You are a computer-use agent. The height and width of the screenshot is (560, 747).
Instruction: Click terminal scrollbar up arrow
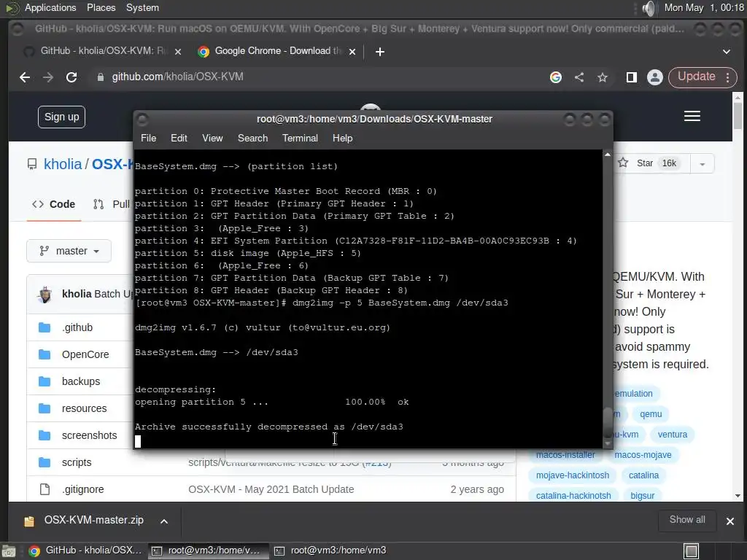[x=607, y=155]
